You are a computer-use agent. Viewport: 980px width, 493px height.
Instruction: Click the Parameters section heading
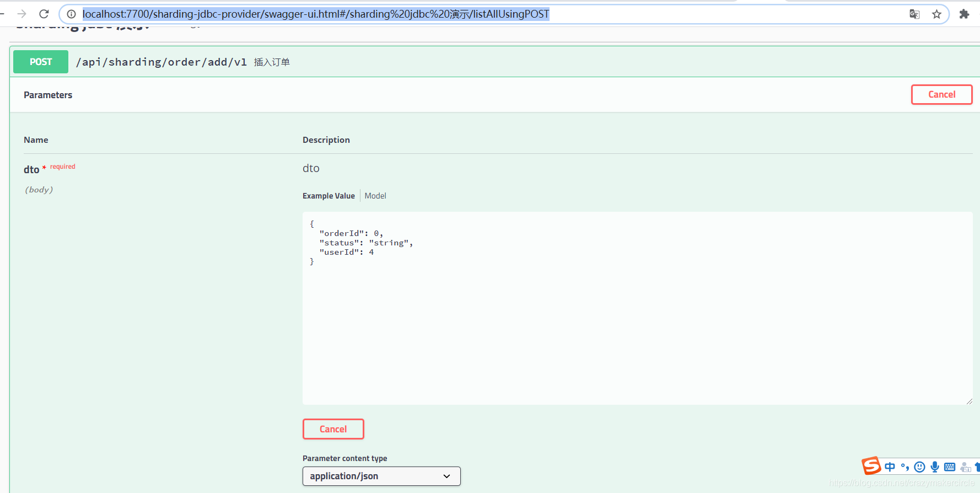(48, 95)
